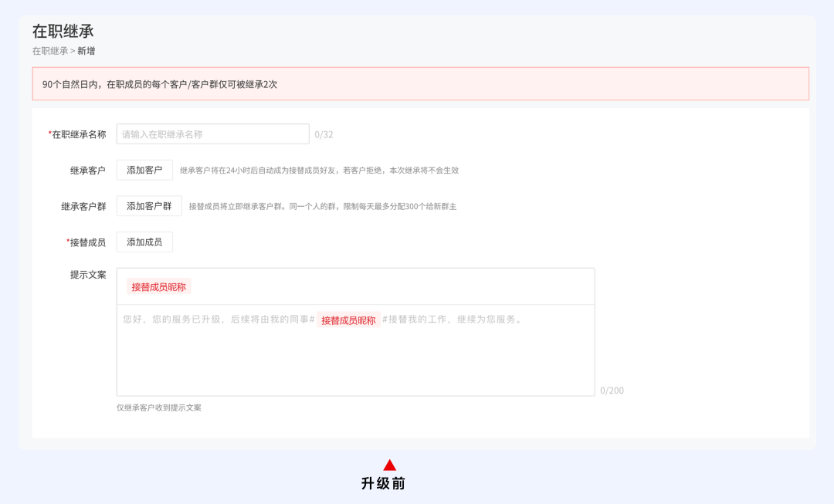Click the 0/200 character counter
The image size is (834, 504).
coord(611,391)
